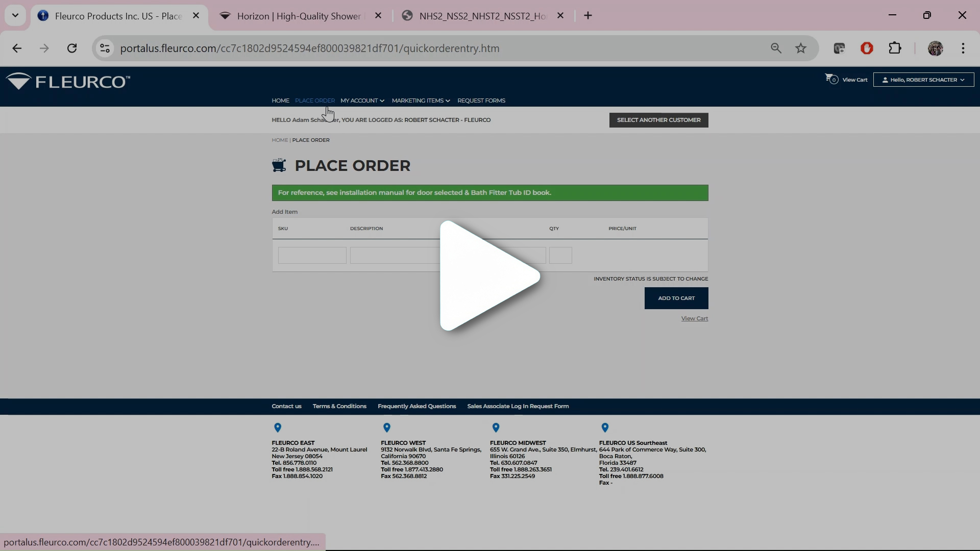The image size is (980, 551).
Task: Open Frequently Asked Questions link
Action: click(x=416, y=406)
